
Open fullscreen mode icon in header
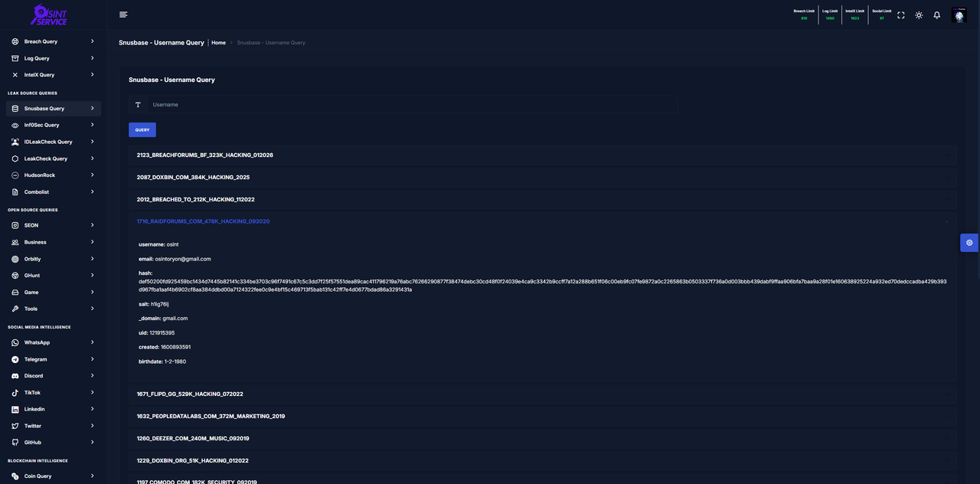901,15
